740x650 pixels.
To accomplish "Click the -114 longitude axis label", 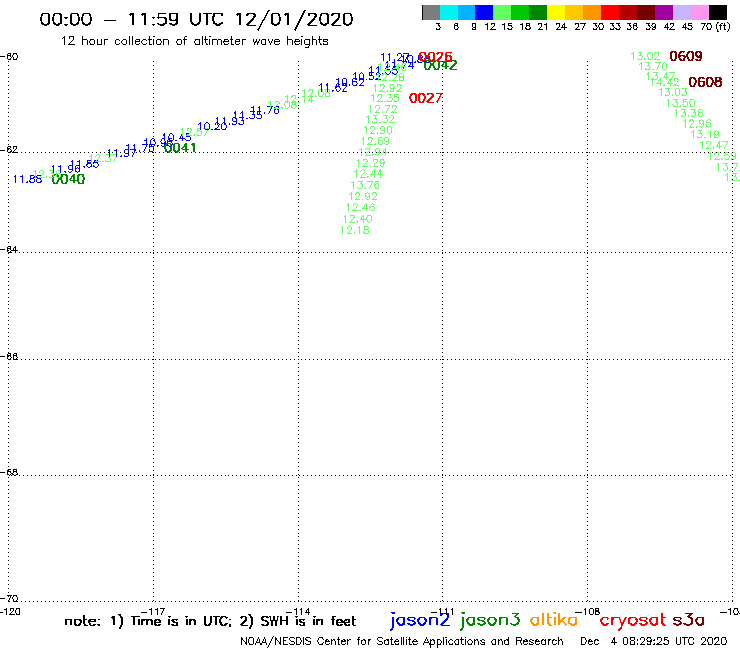I will (x=298, y=612).
